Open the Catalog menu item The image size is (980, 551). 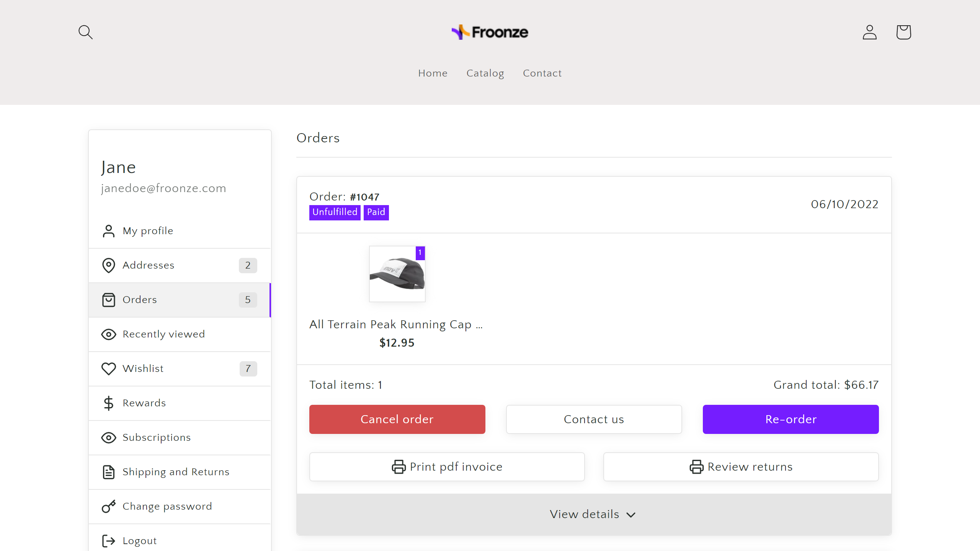coord(485,73)
